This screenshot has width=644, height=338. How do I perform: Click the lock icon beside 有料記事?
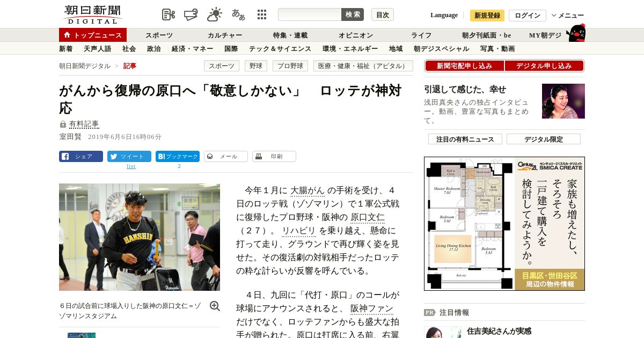(x=63, y=124)
